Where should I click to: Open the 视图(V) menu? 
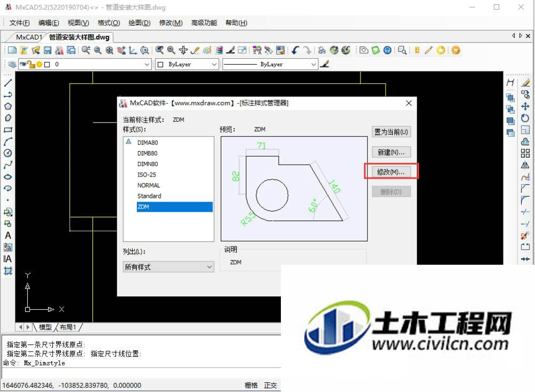(78, 23)
